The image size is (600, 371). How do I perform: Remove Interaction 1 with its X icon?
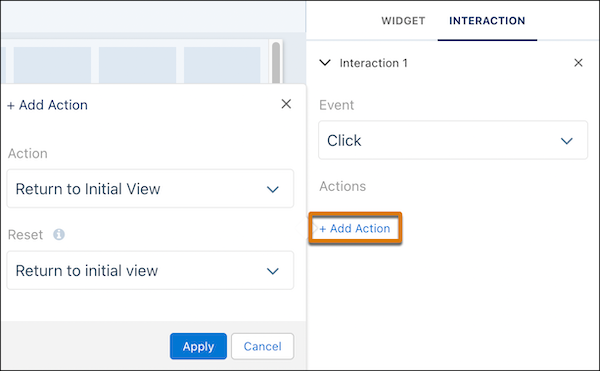tap(578, 63)
